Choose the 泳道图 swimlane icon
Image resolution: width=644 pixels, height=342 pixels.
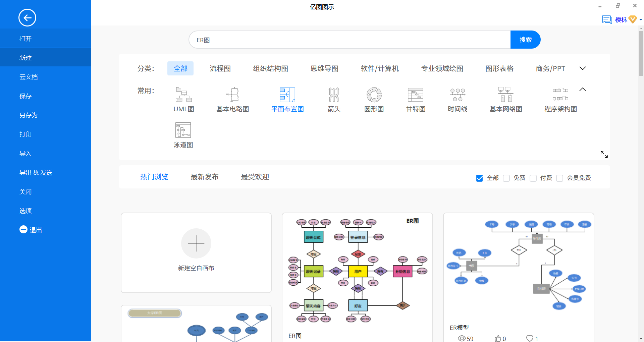click(183, 130)
